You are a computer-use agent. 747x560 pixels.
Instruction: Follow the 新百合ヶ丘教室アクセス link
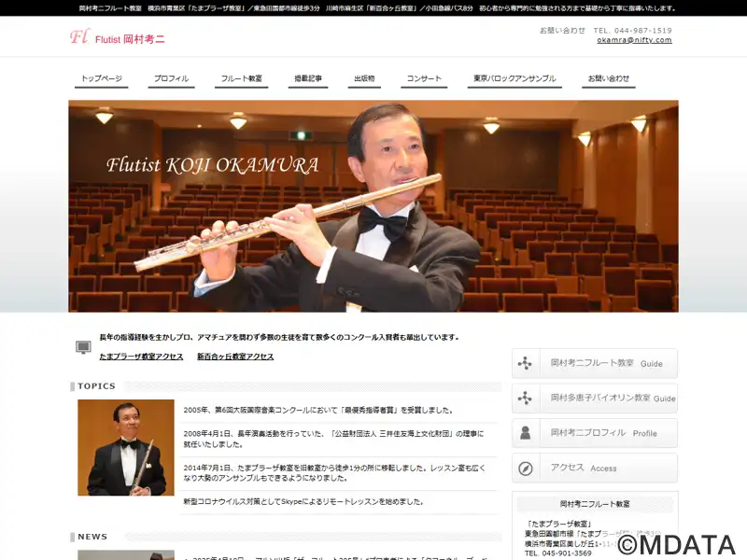point(235,357)
